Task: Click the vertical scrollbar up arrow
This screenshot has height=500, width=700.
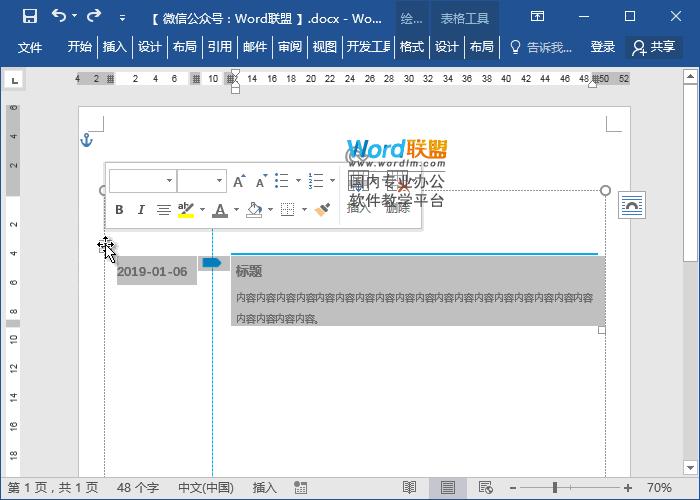Action: point(691,76)
